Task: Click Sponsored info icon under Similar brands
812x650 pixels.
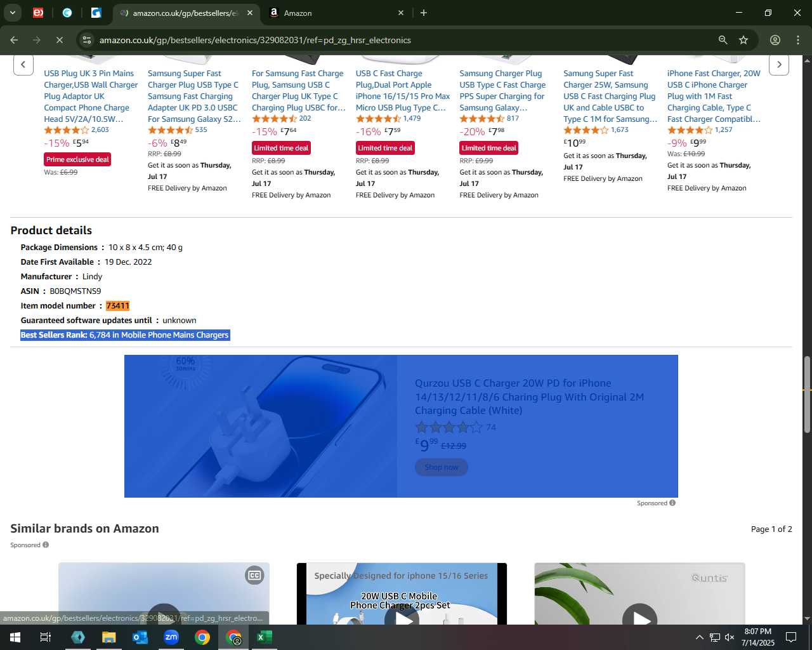Action: [46, 545]
